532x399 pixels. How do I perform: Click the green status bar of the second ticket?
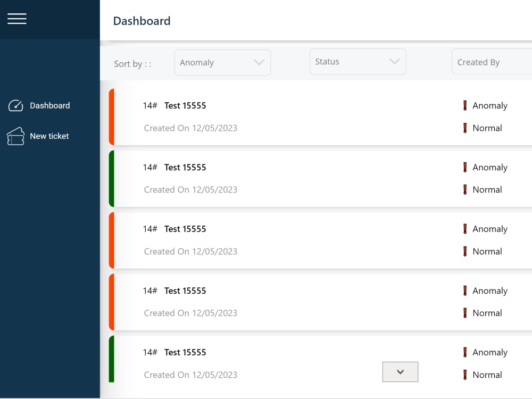(112, 179)
